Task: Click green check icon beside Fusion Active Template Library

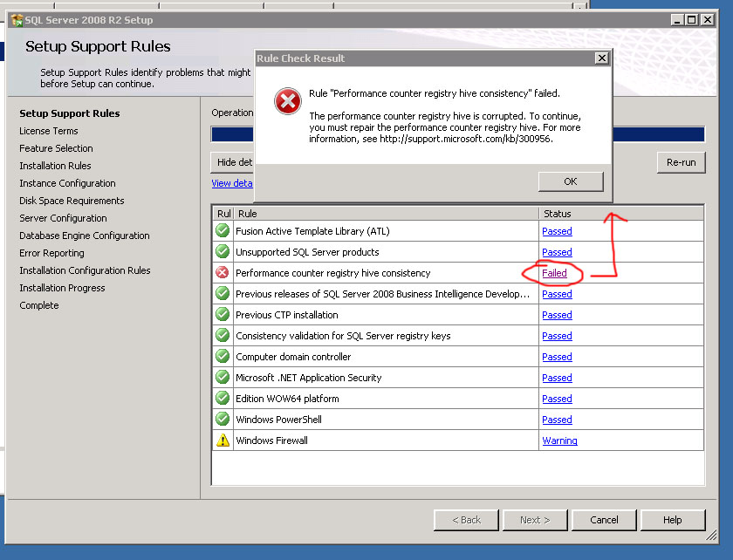Action: click(223, 231)
